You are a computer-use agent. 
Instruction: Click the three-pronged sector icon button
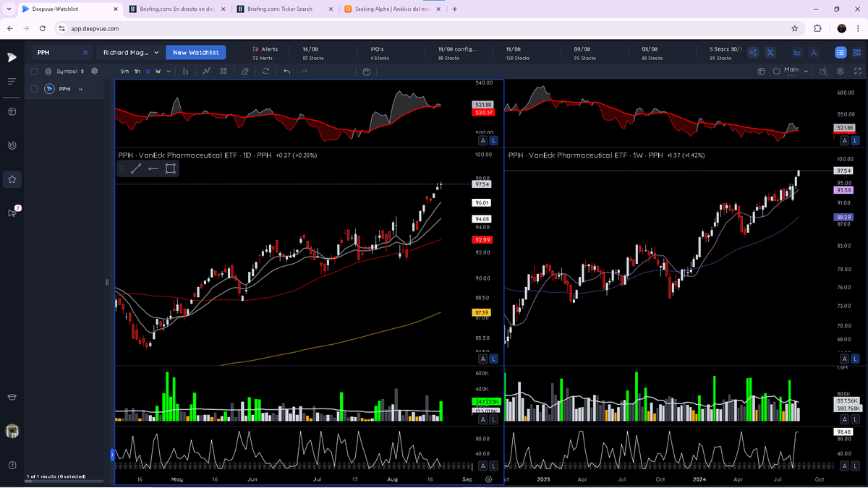[814, 52]
